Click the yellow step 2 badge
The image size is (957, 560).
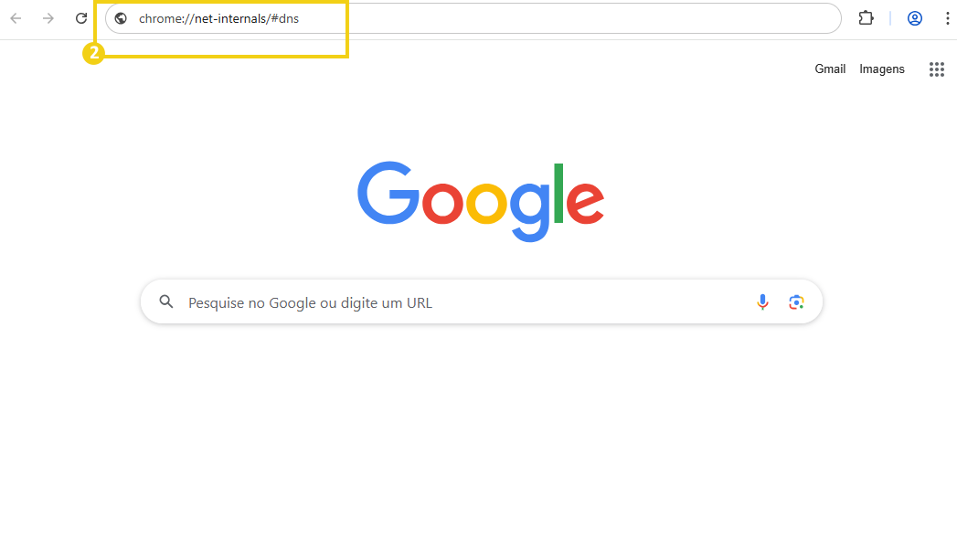[x=93, y=53]
